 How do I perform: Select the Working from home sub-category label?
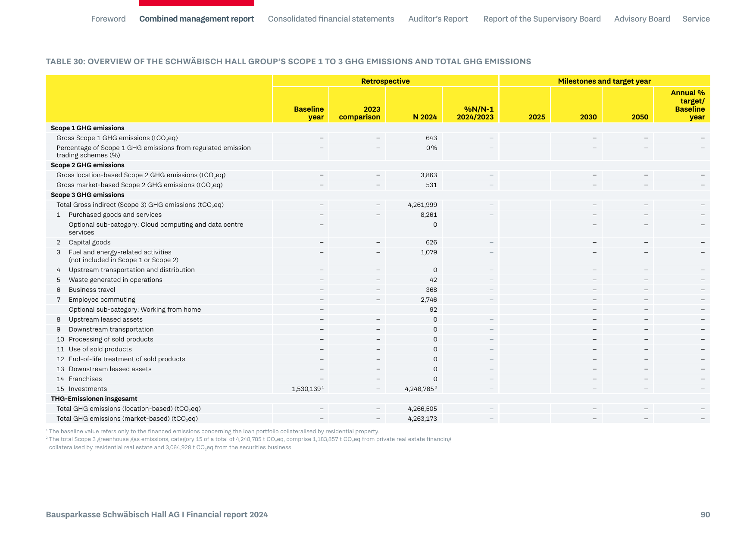click(134, 310)
